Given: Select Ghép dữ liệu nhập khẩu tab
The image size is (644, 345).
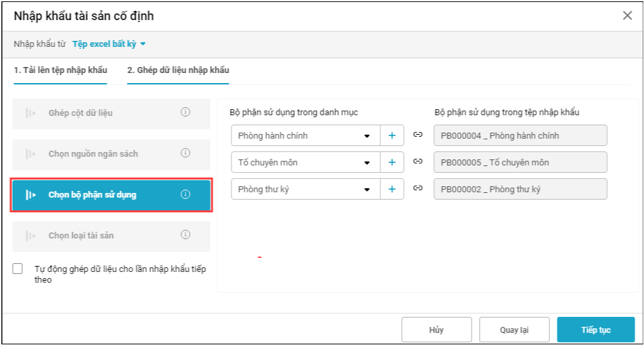Looking at the screenshot, I should click(178, 70).
